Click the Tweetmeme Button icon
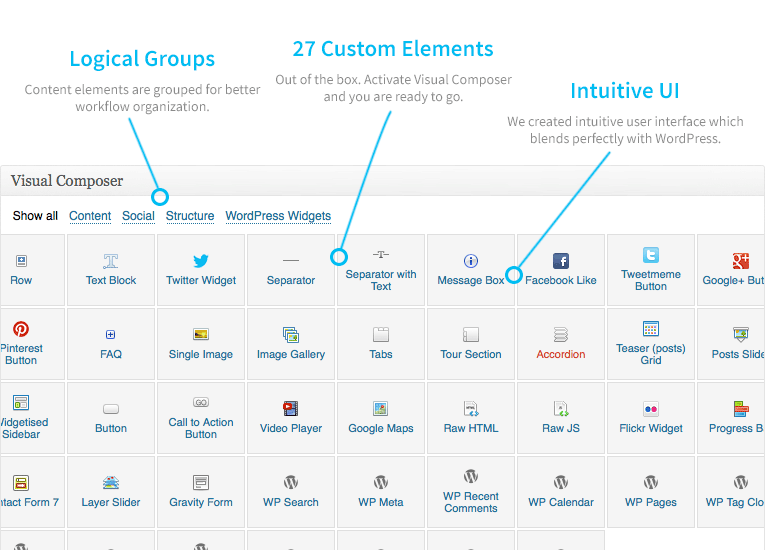This screenshot has width=765, height=550. (x=651, y=255)
